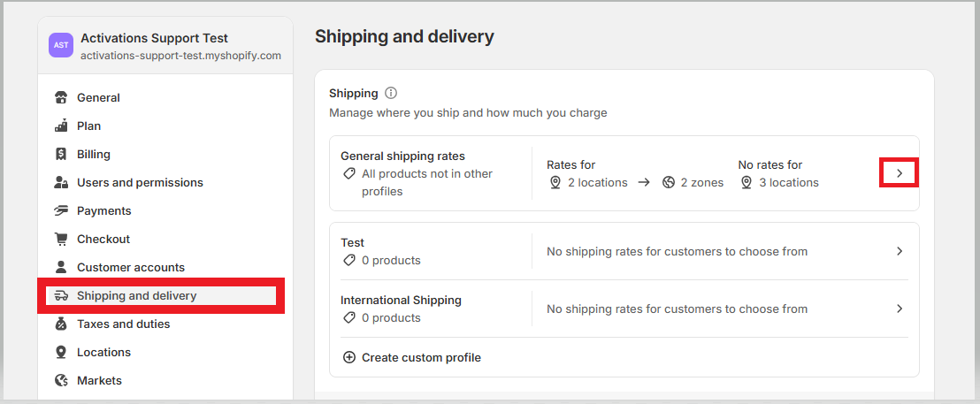This screenshot has height=404, width=980.
Task: Open General settings via store icon
Action: pos(61,97)
